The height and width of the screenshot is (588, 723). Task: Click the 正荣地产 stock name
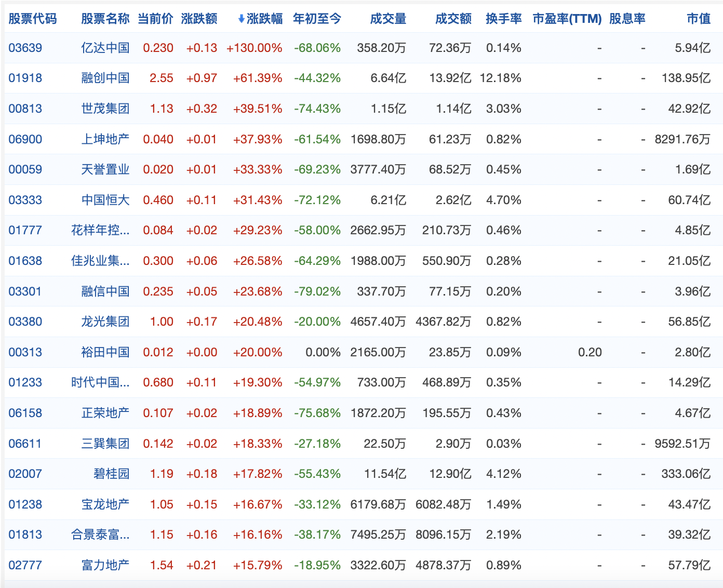point(105,413)
